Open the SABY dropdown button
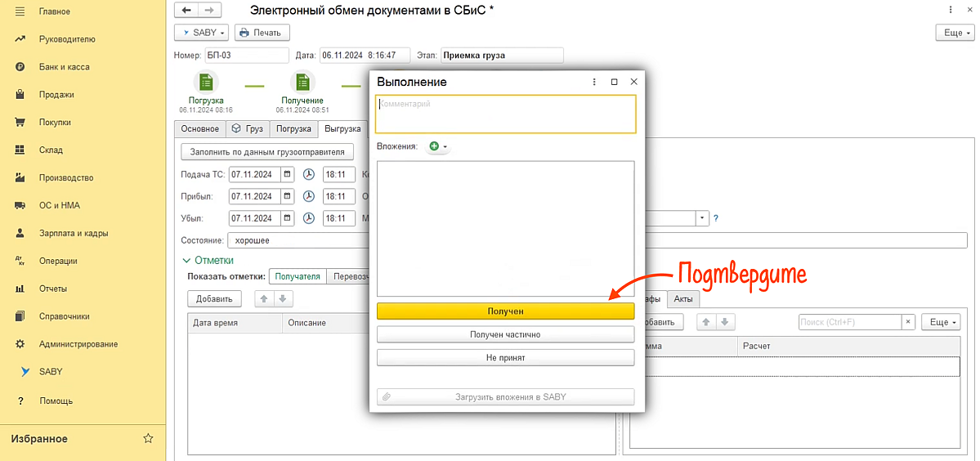 pos(201,33)
